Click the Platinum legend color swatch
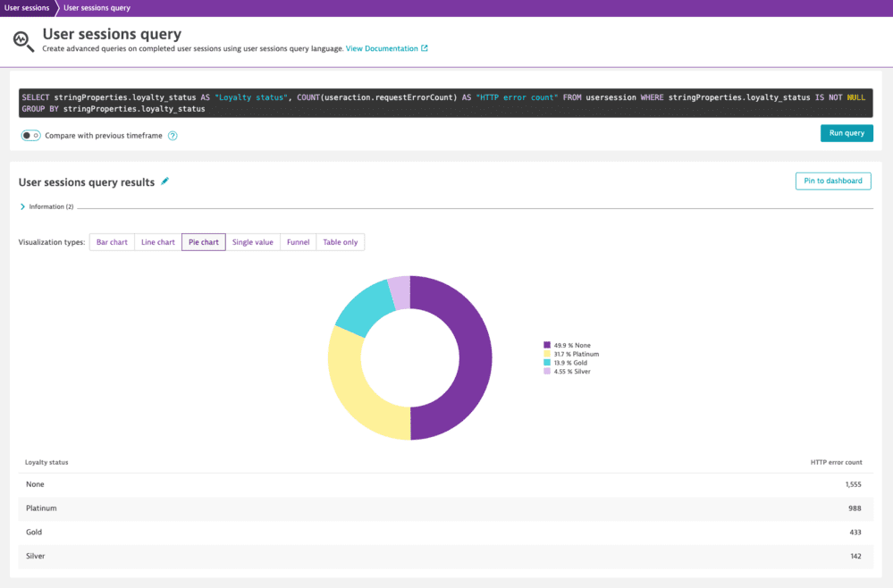The image size is (893, 588). 547,354
